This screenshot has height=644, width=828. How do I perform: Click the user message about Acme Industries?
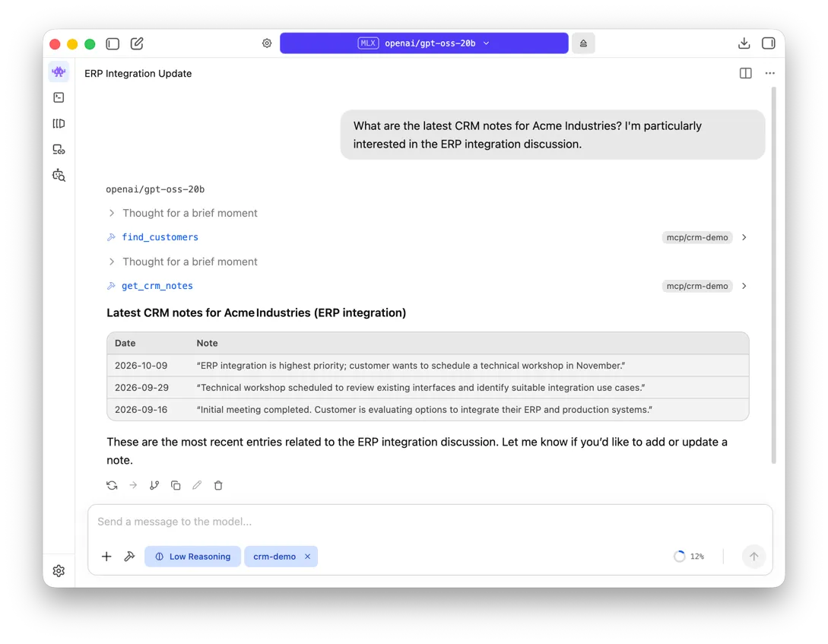pos(552,135)
